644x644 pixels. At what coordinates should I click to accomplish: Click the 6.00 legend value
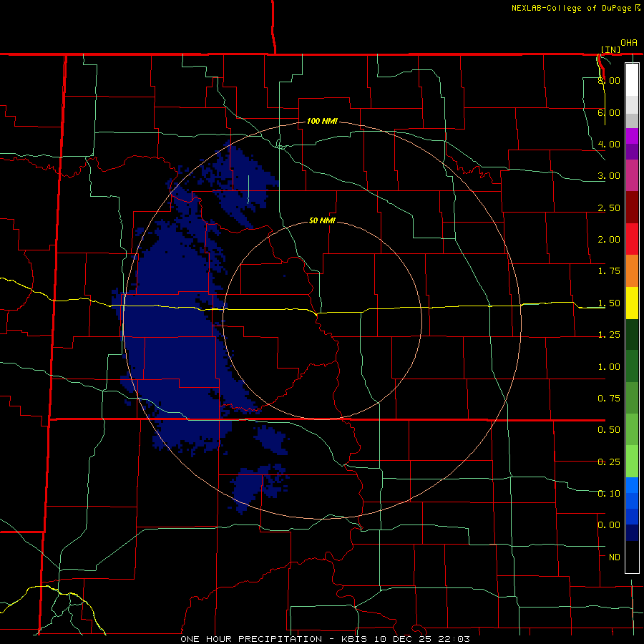[609, 112]
